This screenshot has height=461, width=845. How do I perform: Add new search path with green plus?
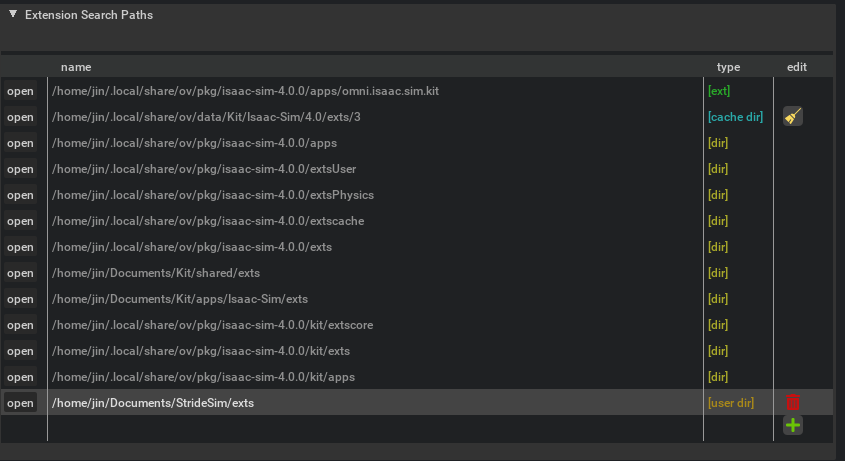[x=792, y=425]
